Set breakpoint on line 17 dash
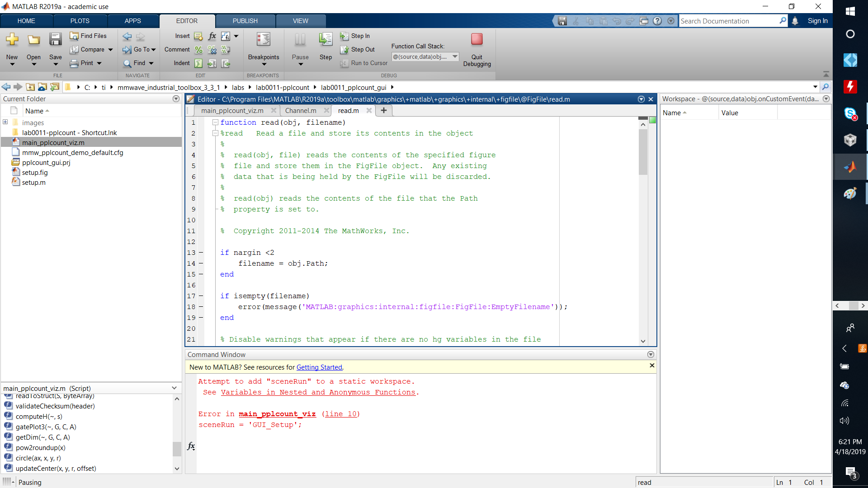Screen dimensions: 868x488 [x=201, y=296]
